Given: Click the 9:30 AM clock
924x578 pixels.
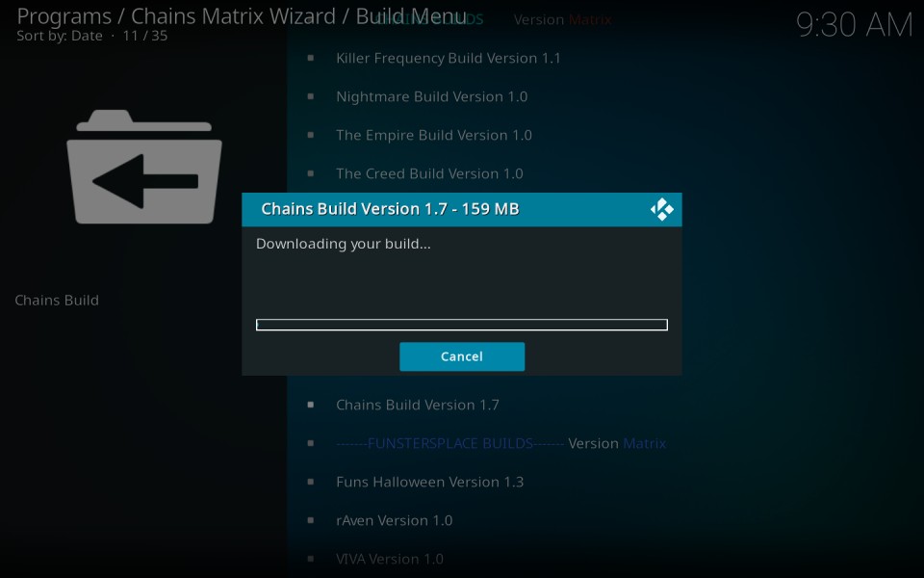Looking at the screenshot, I should 855,25.
